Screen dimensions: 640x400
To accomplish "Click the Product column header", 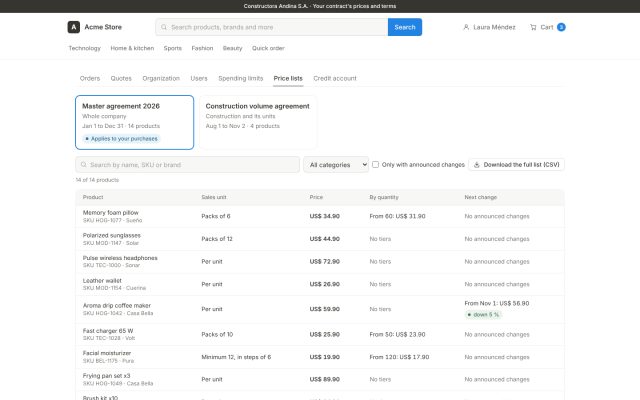I will tap(93, 197).
